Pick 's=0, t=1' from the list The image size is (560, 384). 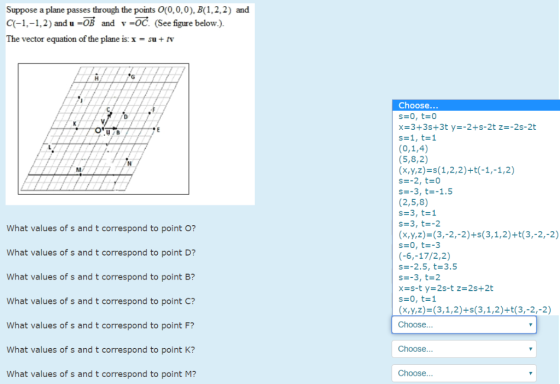(476, 299)
